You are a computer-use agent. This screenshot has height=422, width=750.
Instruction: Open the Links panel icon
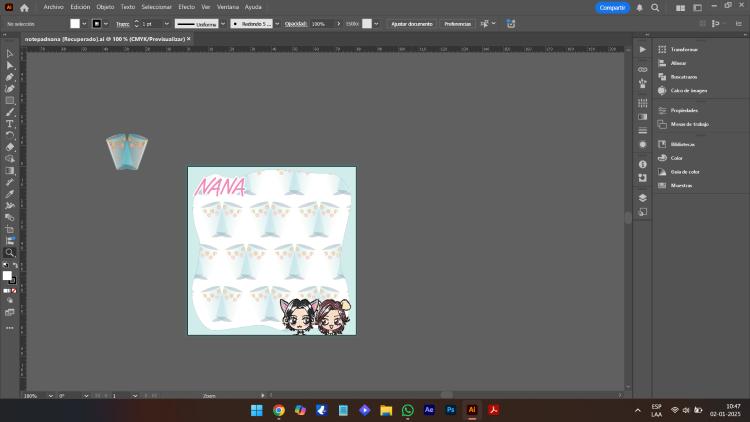pyautogui.click(x=642, y=70)
